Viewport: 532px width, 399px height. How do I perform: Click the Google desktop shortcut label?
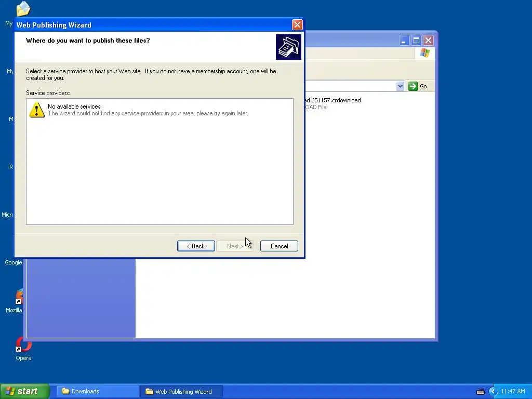[x=13, y=262]
